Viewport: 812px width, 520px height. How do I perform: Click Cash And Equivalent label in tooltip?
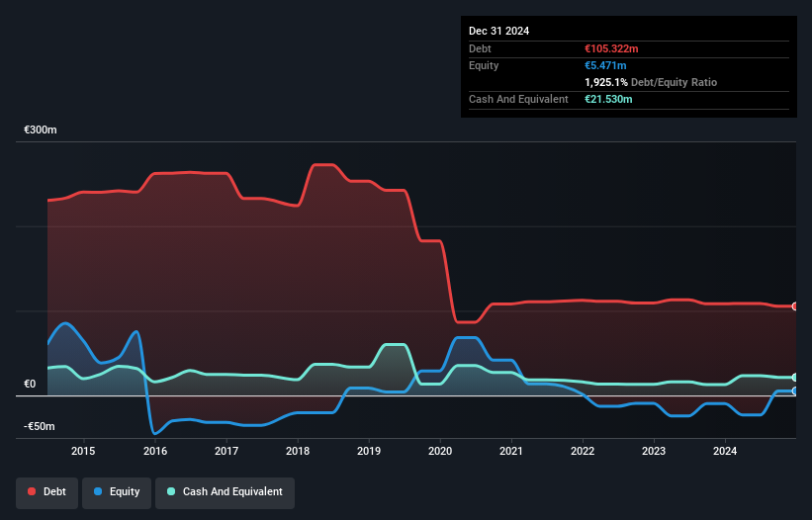click(518, 99)
